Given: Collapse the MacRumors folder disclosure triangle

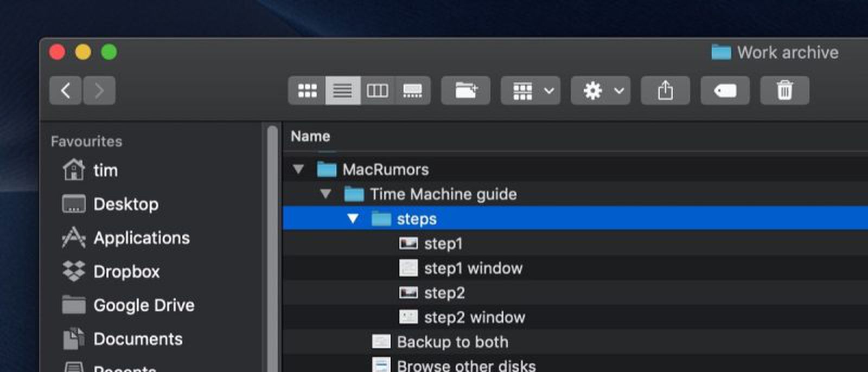Looking at the screenshot, I should (298, 169).
